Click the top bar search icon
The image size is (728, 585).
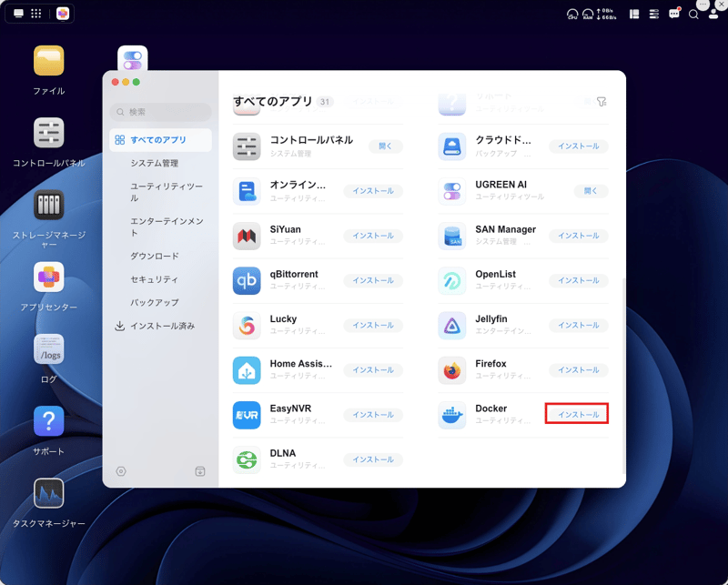tap(693, 15)
